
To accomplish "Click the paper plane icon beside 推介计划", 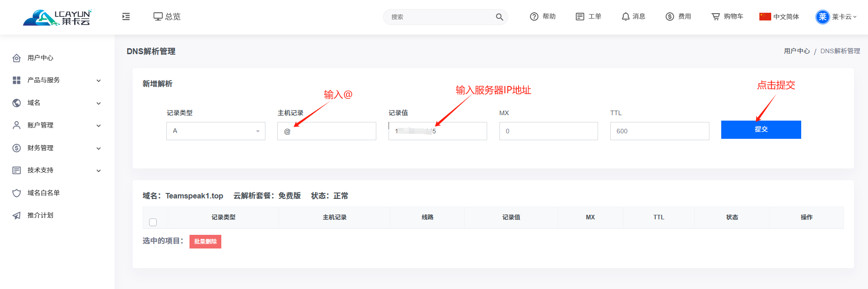I will point(17,215).
